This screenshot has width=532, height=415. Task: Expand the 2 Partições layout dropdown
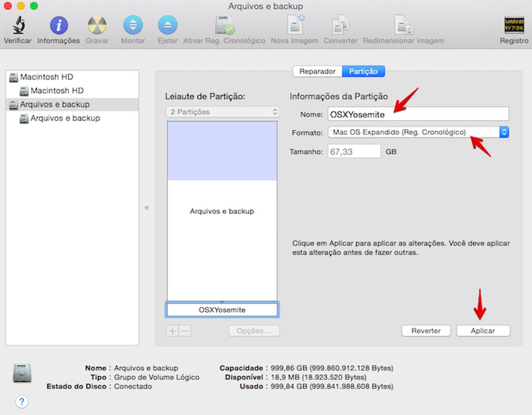(x=222, y=112)
